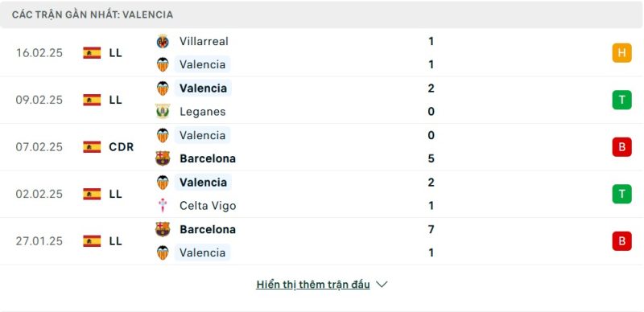The width and height of the screenshot is (644, 312).
Task: Click red B badge for the 7-1 Barcelona match
Action: pos(621,241)
